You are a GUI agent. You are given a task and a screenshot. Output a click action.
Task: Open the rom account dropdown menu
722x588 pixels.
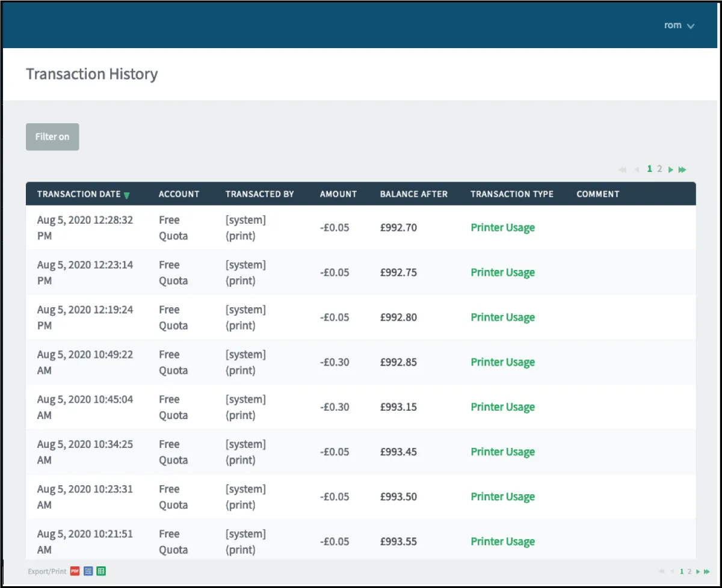point(679,25)
